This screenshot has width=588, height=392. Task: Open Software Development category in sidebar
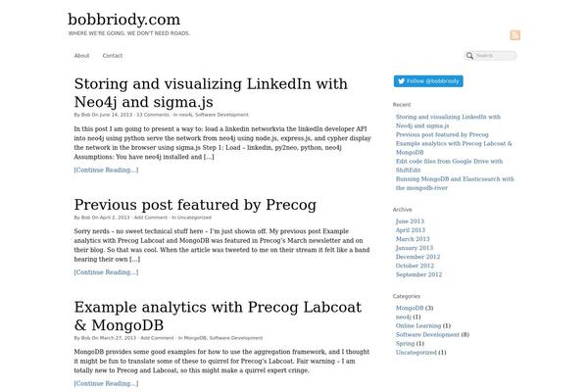pos(427,334)
